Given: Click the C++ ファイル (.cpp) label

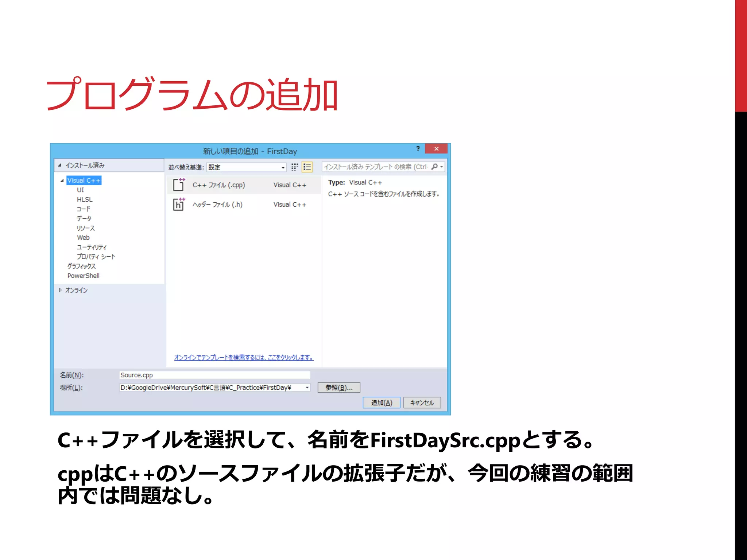Looking at the screenshot, I should point(219,185).
